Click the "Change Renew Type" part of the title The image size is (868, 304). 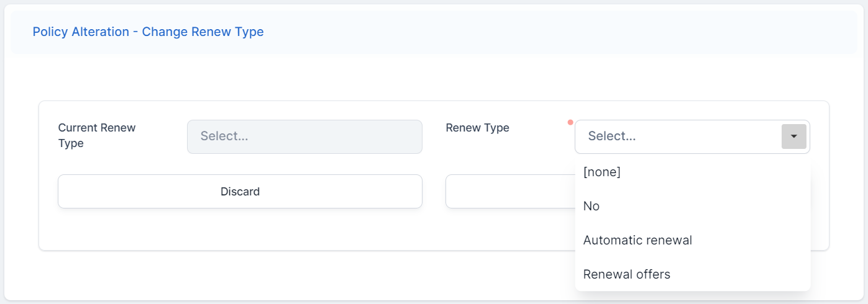(203, 32)
